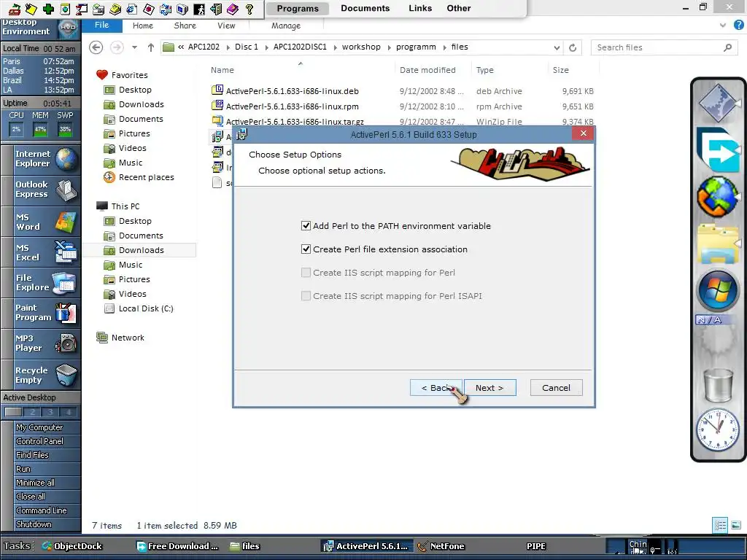Uncheck Add Perl to the PATH environment variable
This screenshot has height=560, width=747.
306,226
